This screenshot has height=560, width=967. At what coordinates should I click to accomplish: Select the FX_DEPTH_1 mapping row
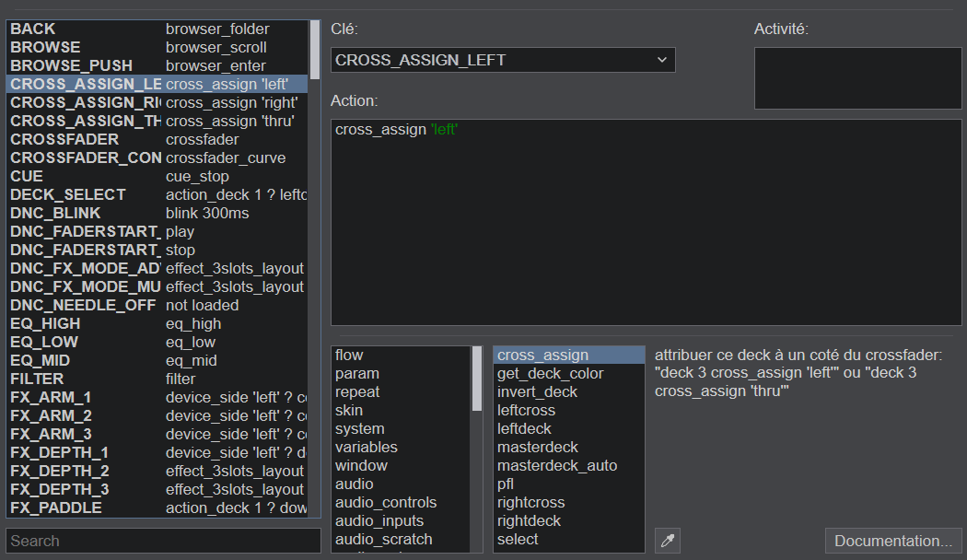(x=157, y=452)
